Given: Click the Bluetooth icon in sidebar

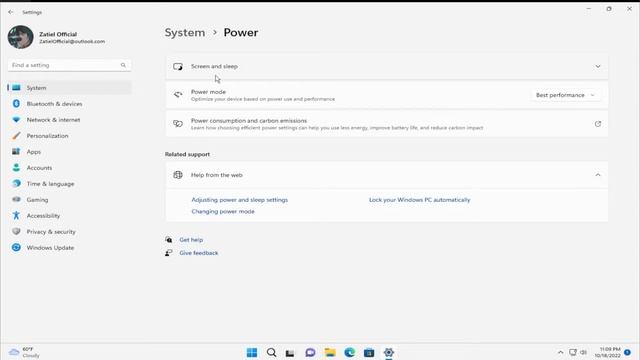Looking at the screenshot, I should tap(16, 104).
